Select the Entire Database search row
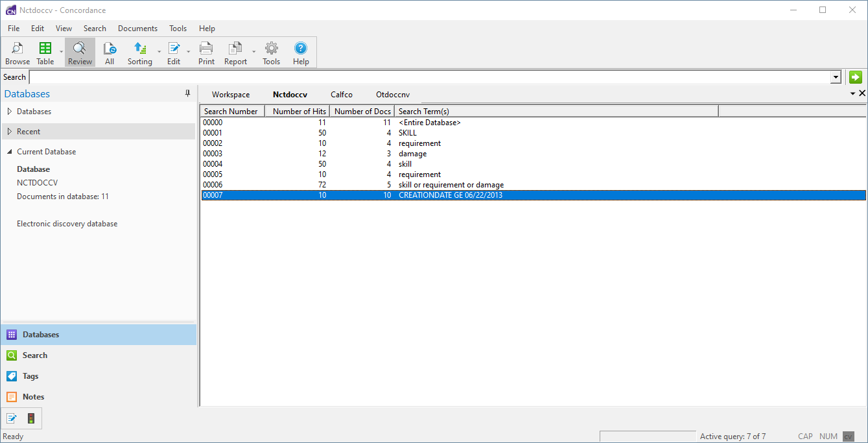The image size is (868, 443). [x=534, y=123]
